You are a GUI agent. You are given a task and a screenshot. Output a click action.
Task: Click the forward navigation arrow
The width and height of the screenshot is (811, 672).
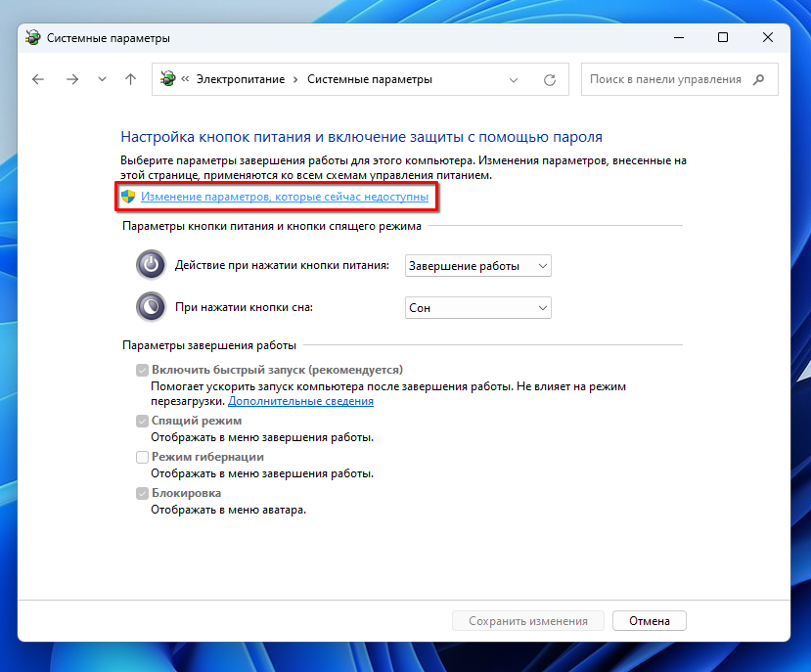point(71,80)
